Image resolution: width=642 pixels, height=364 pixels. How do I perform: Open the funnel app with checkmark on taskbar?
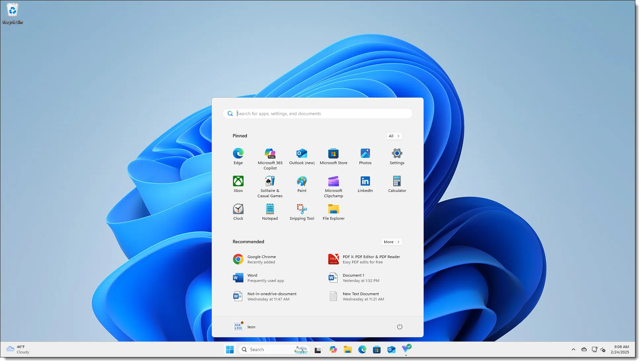[406, 349]
